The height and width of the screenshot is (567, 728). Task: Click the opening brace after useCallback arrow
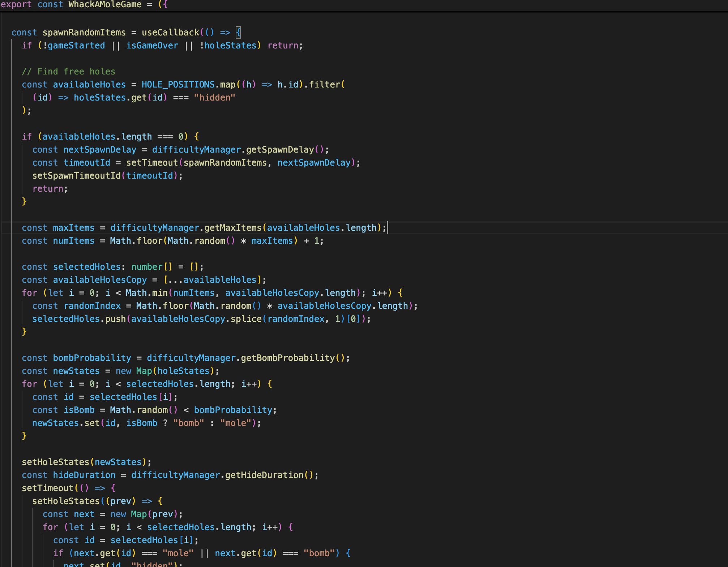point(238,33)
